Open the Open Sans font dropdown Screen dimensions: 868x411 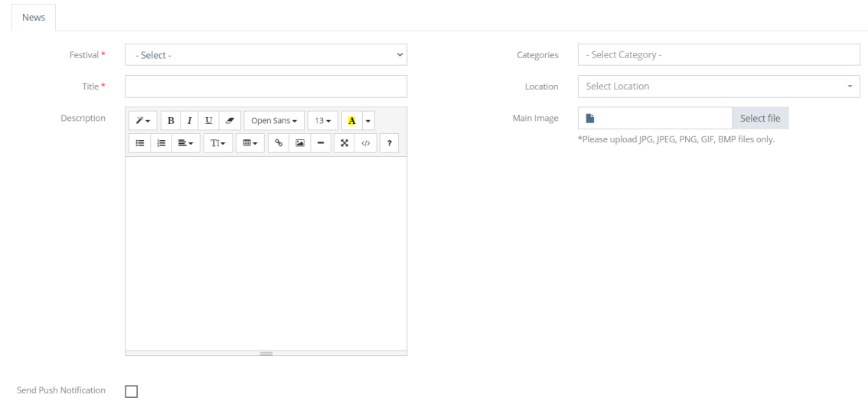(x=274, y=121)
